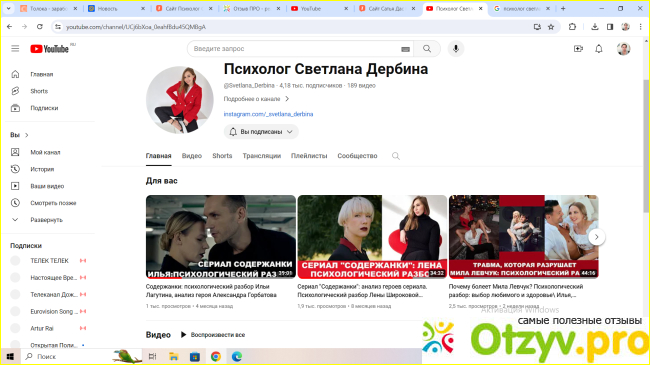Open the instagram.com/_svetlana_derbina link
Image resolution: width=650 pixels, height=365 pixels.
coord(268,114)
